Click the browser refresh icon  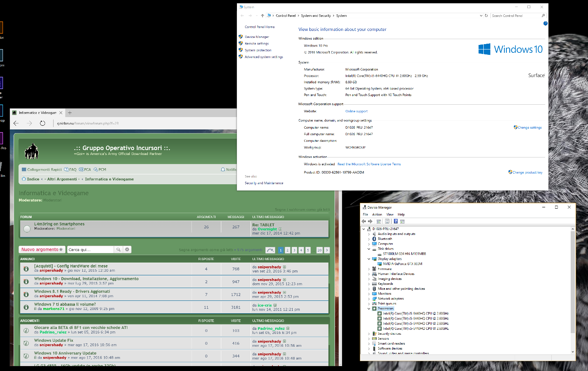point(42,123)
